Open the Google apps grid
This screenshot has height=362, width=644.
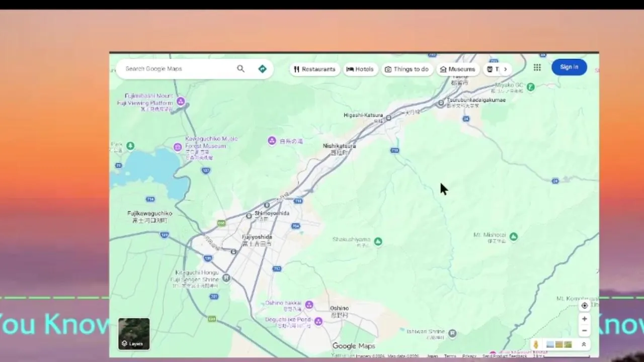point(537,67)
